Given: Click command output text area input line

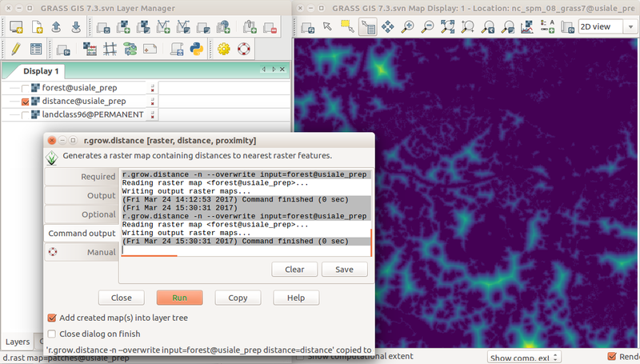Looking at the screenshot, I should point(246,250).
